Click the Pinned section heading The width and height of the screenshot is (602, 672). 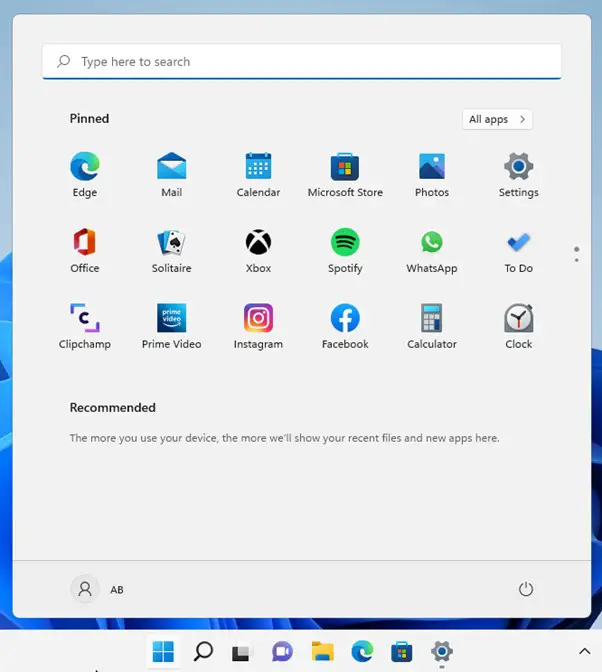tap(89, 119)
